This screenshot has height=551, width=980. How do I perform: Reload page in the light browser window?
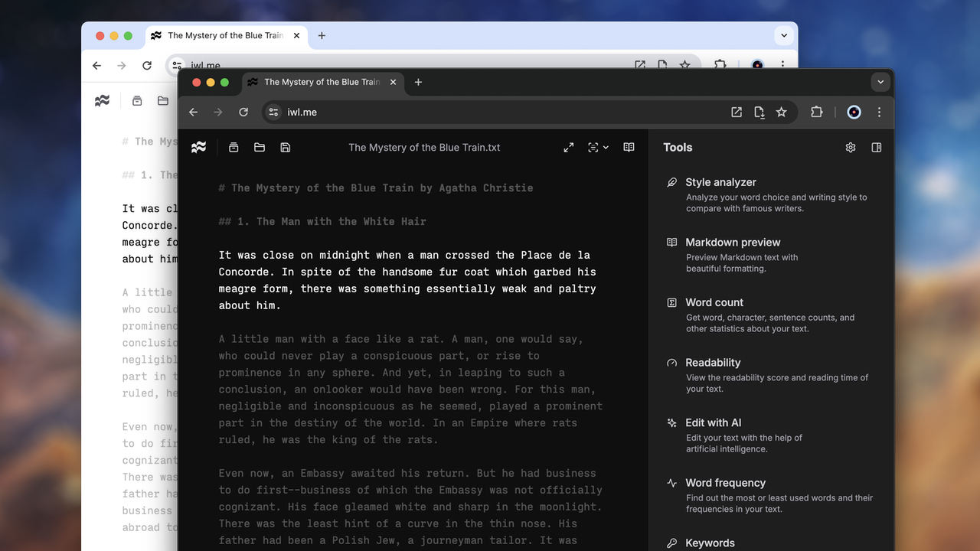147,65
